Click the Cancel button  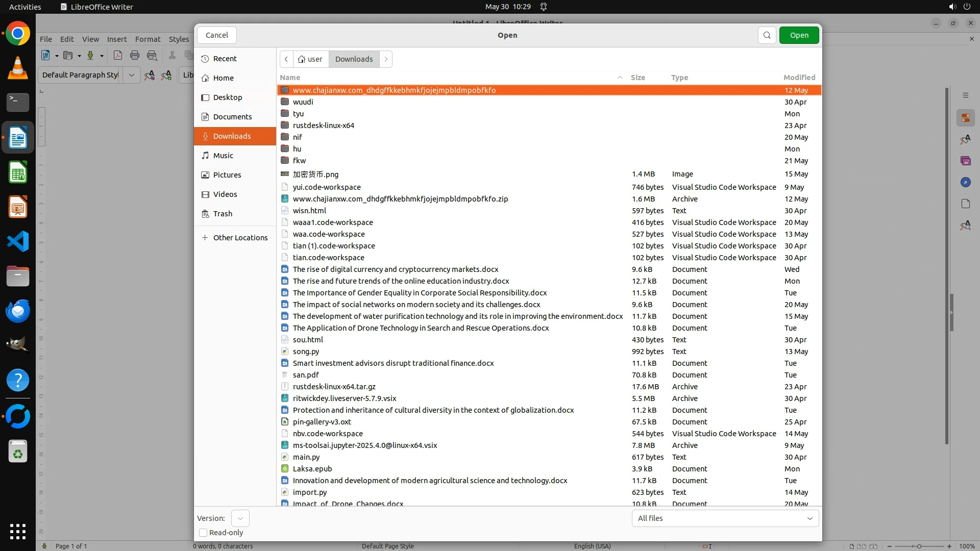coord(216,35)
